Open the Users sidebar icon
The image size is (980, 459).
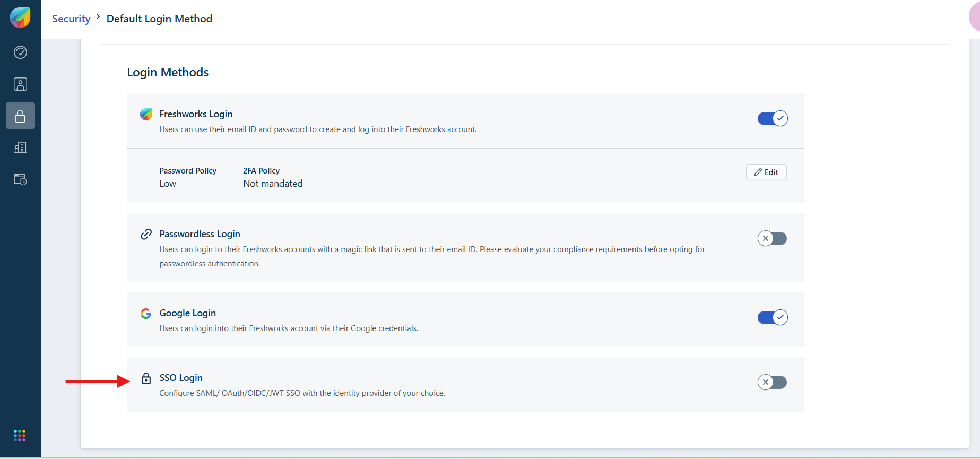[x=20, y=84]
